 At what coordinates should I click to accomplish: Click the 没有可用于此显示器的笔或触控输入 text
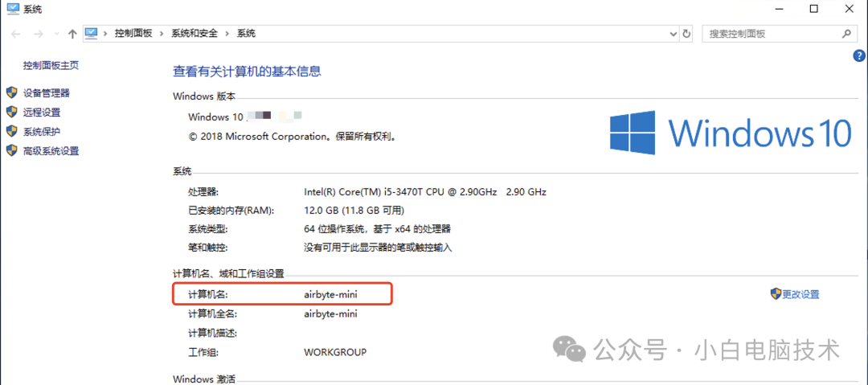378,248
